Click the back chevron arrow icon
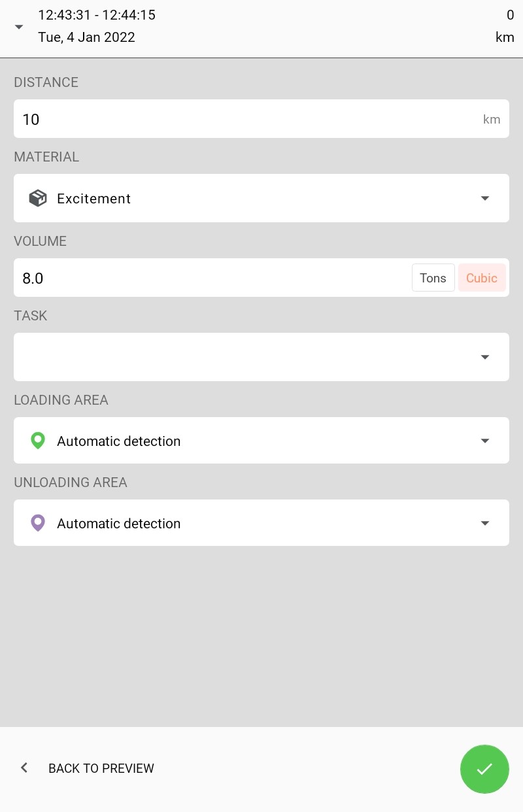523x812 pixels. [24, 768]
